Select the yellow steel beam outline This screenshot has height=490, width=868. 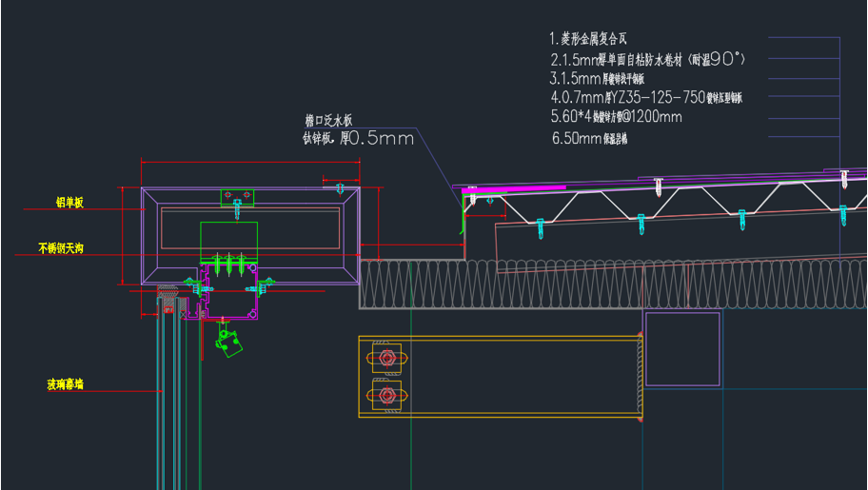495,376
